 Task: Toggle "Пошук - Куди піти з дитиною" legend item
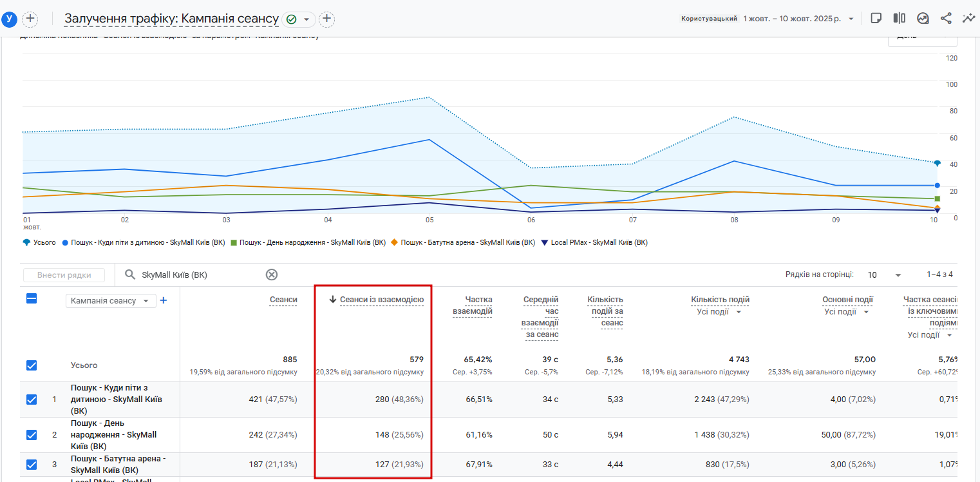click(x=142, y=243)
